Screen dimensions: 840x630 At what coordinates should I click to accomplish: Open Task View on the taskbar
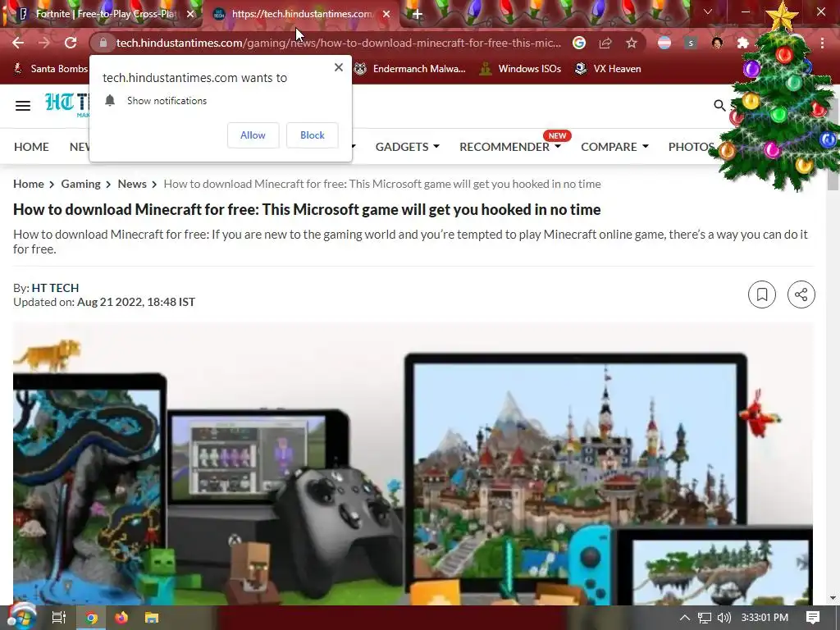click(59, 618)
